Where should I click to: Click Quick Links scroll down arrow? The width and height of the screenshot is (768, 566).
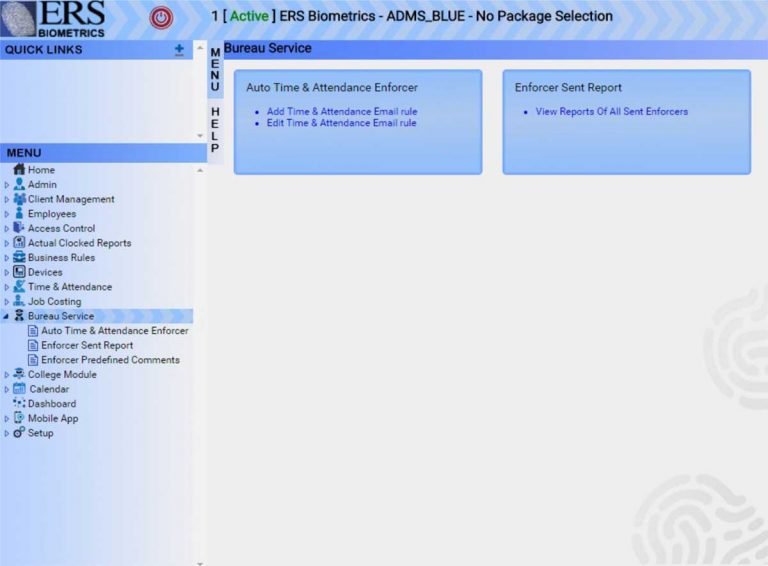(200, 136)
